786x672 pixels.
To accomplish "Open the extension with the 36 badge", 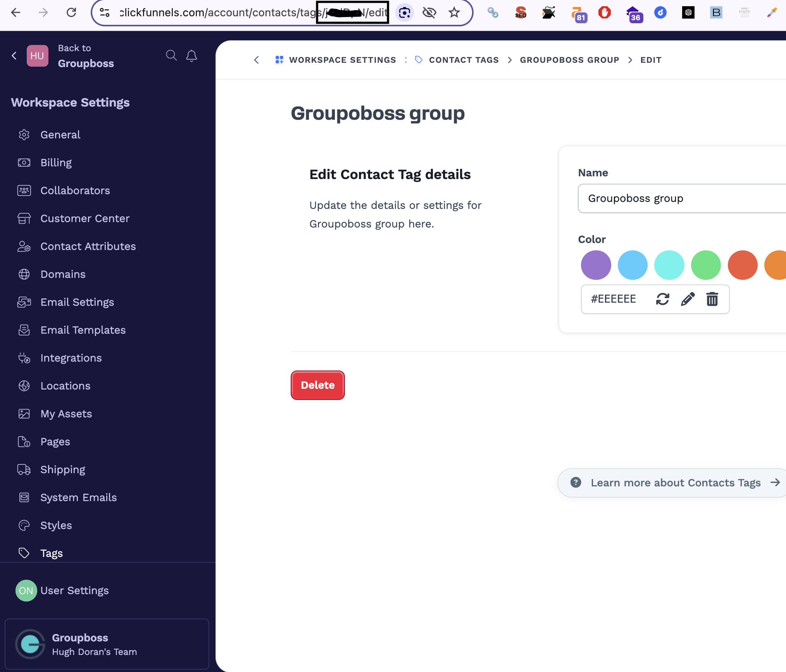I will (x=634, y=14).
